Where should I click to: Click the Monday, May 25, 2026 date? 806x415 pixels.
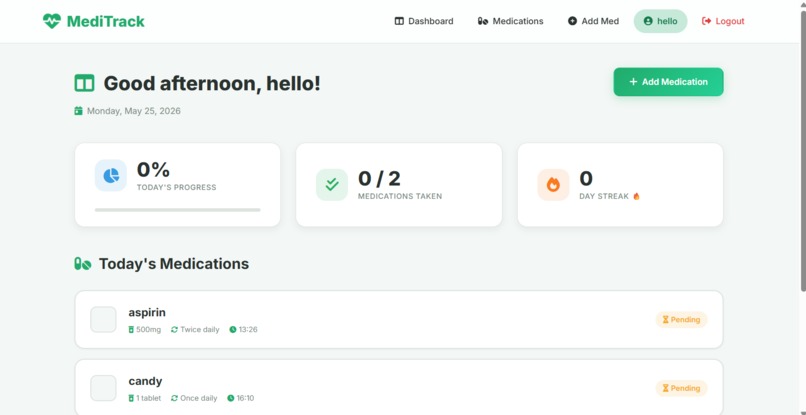click(x=134, y=111)
